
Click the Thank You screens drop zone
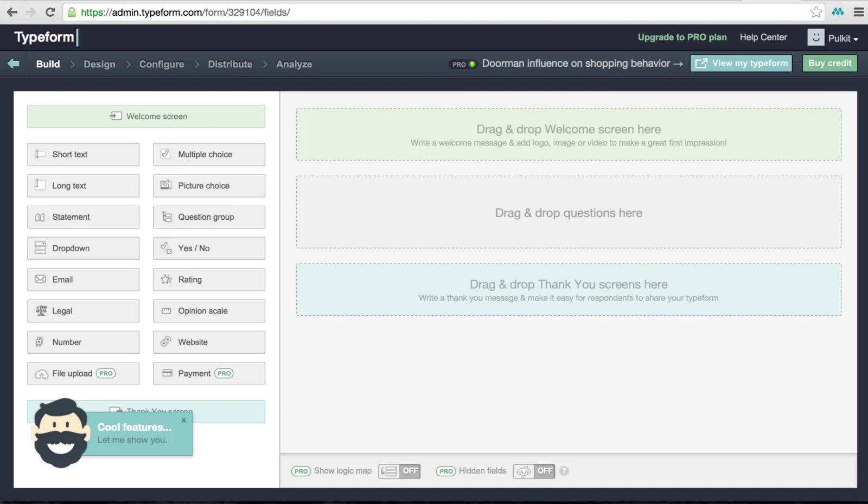pyautogui.click(x=569, y=290)
